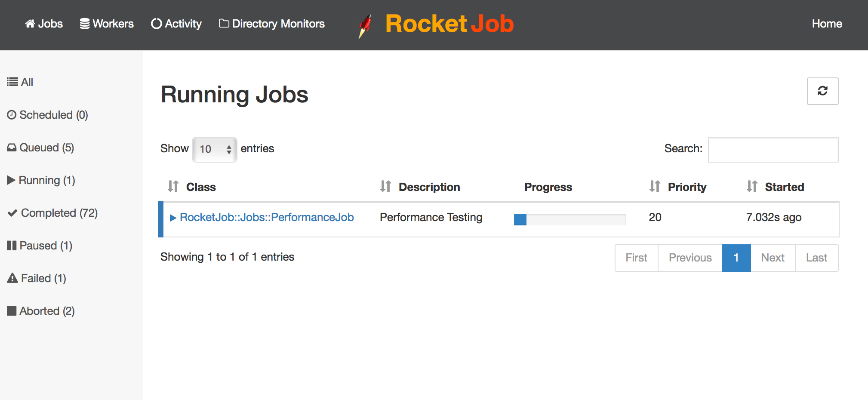The width and height of the screenshot is (868, 400).
Task: Click the rocket logo icon
Action: pos(365,26)
